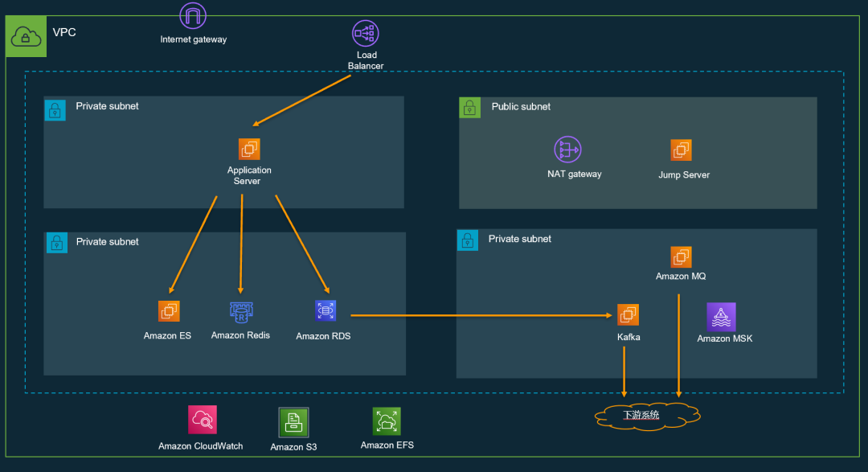Click the Amazon Redis label
The image size is (868, 472).
click(x=240, y=335)
